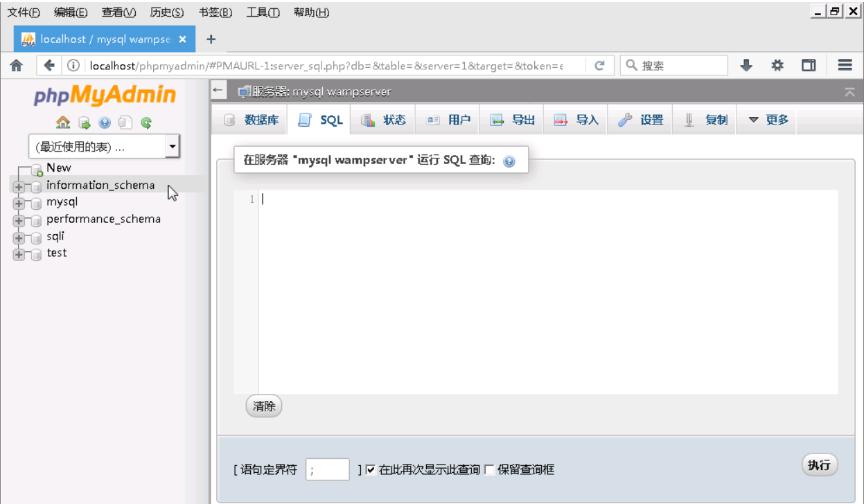
Task: Open the 更多 dropdown tab
Action: tap(768, 120)
